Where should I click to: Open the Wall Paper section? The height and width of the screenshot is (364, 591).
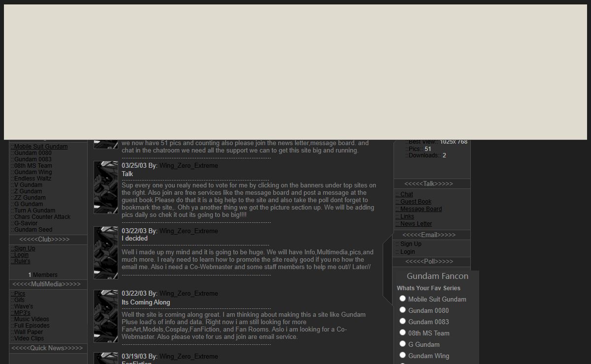click(x=27, y=332)
